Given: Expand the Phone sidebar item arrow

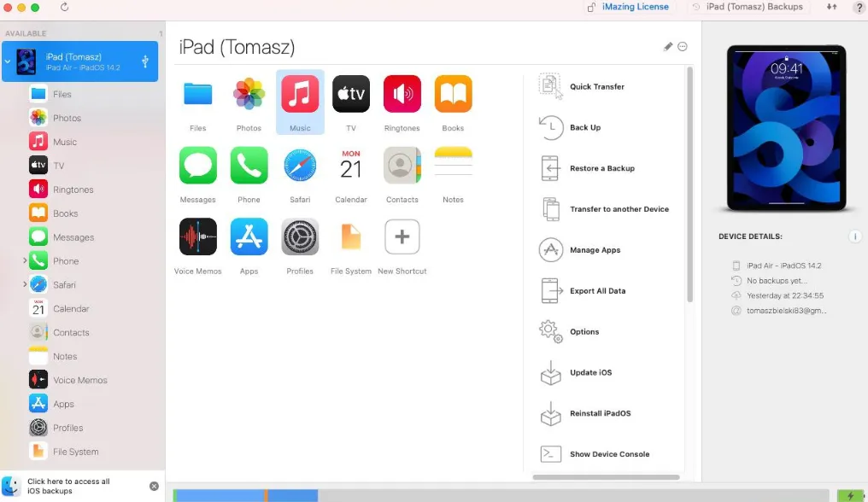Looking at the screenshot, I should click(25, 260).
